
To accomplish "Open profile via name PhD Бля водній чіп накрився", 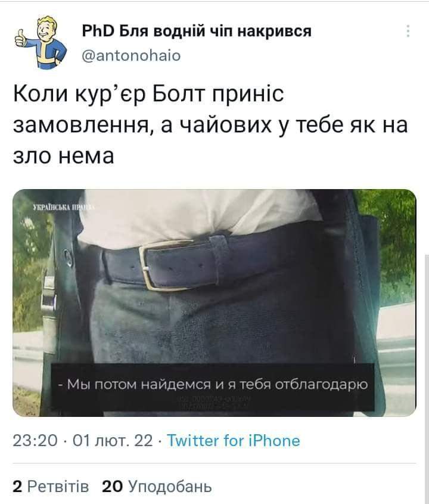I will pos(197,32).
